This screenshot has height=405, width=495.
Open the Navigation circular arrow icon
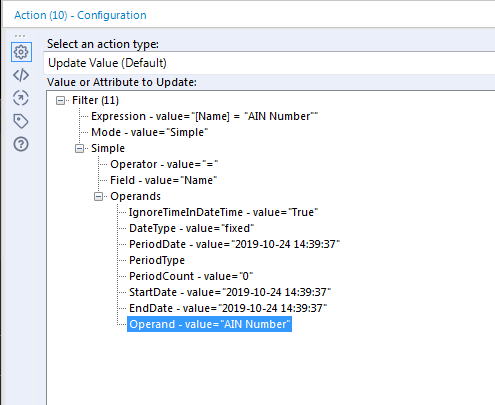(x=21, y=98)
